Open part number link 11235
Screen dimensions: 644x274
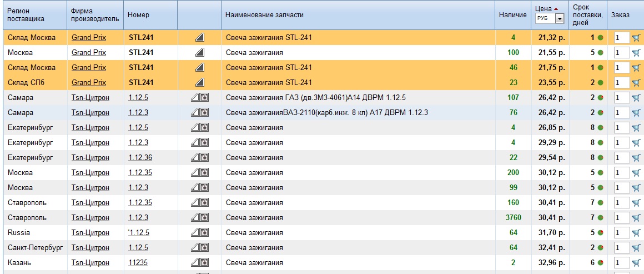click(138, 263)
